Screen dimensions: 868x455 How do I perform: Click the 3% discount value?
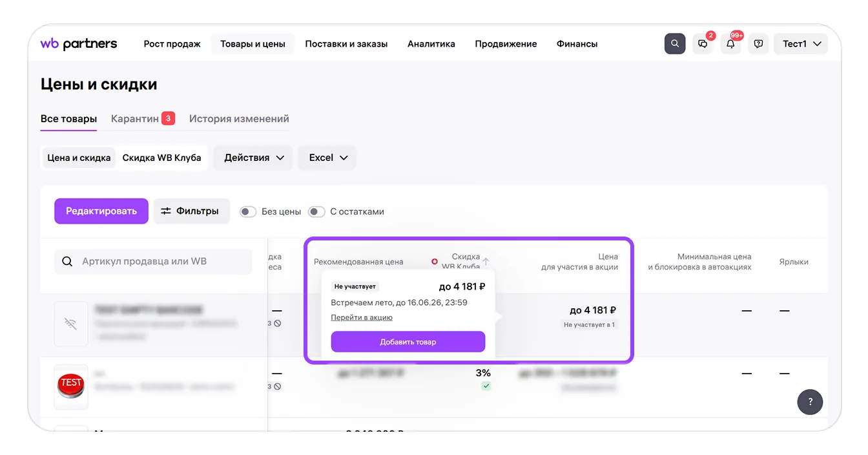click(x=483, y=373)
